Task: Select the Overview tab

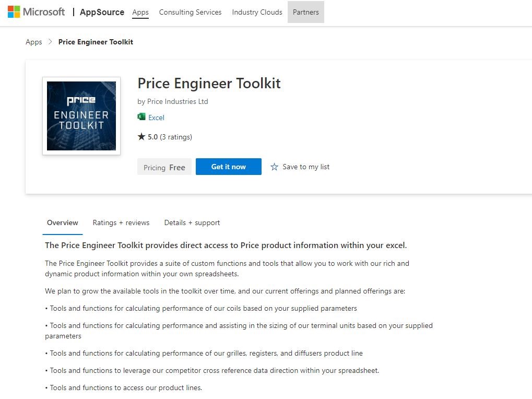Action: point(63,222)
